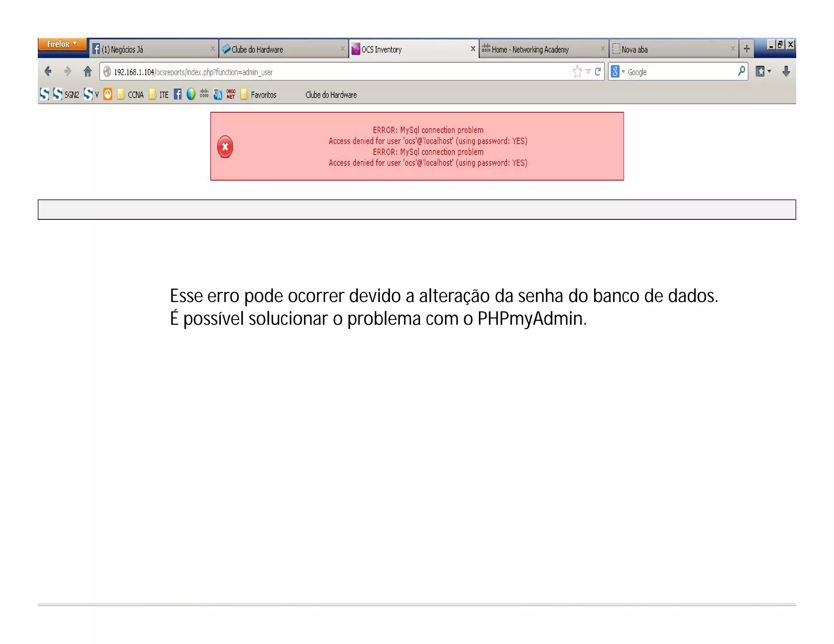Click the empty gray page bar
This screenshot has width=834, height=644.
[x=417, y=210]
